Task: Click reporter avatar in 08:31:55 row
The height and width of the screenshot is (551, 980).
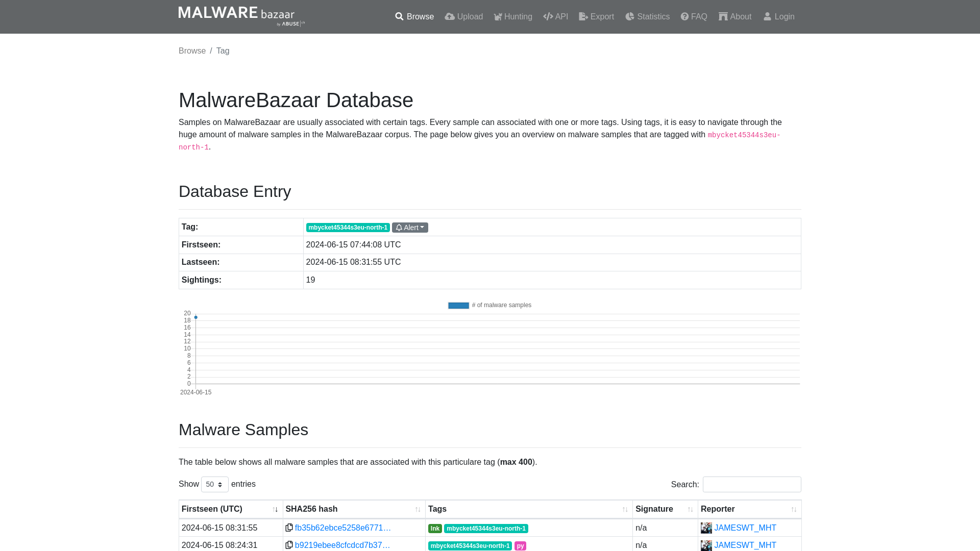Action: pyautogui.click(x=706, y=528)
